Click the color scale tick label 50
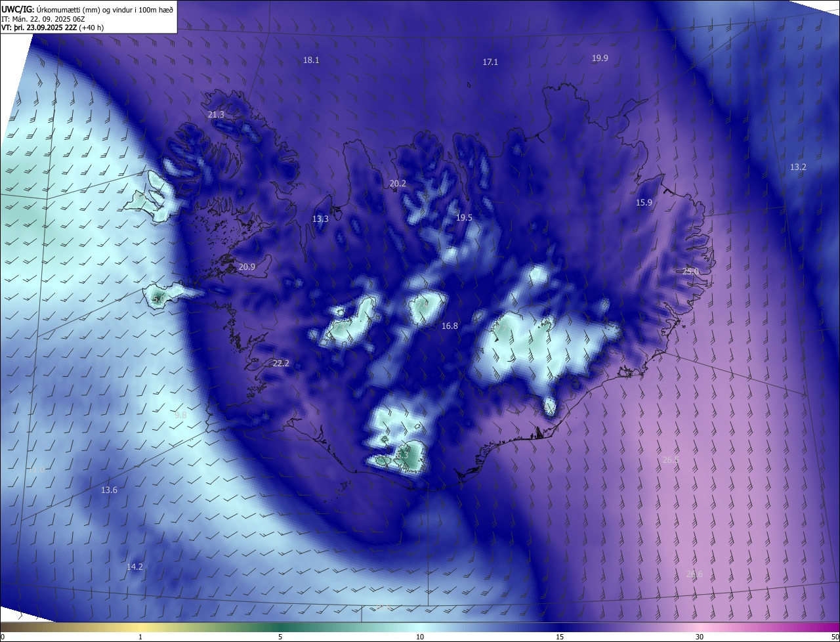The image size is (840, 642). (835, 637)
